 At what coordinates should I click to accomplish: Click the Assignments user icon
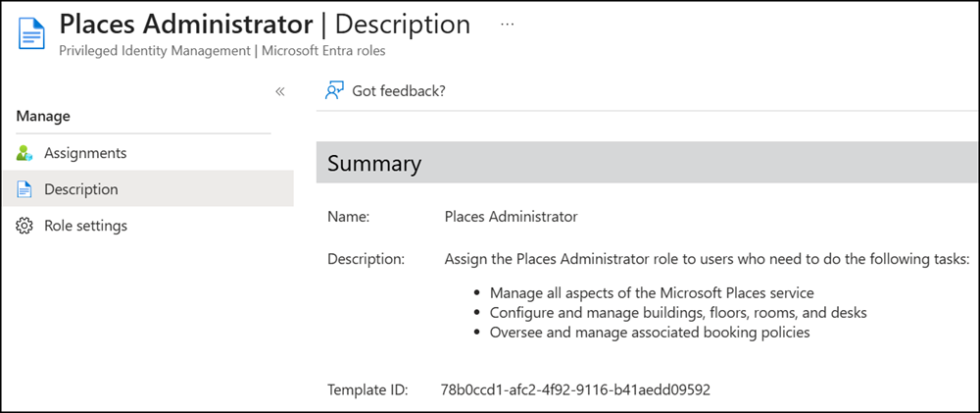pos(24,153)
